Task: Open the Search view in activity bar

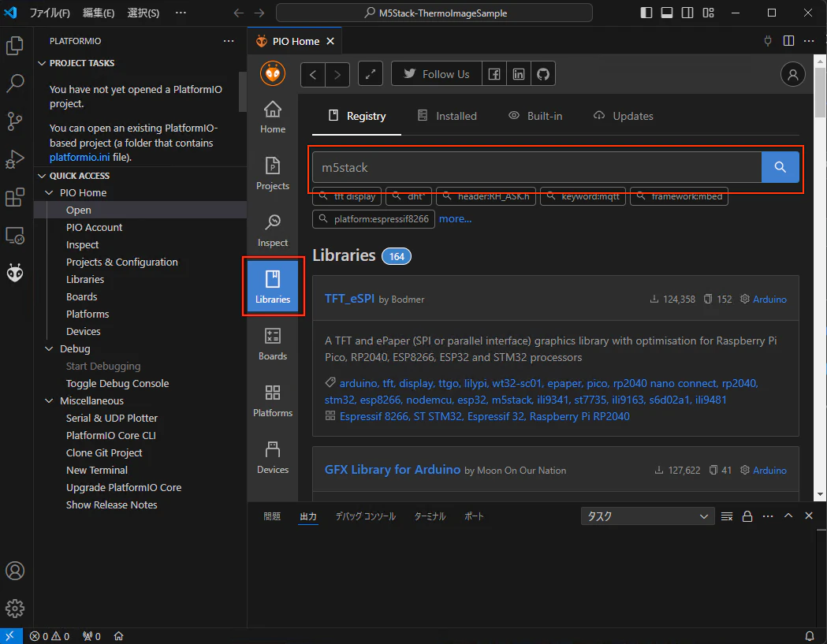Action: pos(15,83)
